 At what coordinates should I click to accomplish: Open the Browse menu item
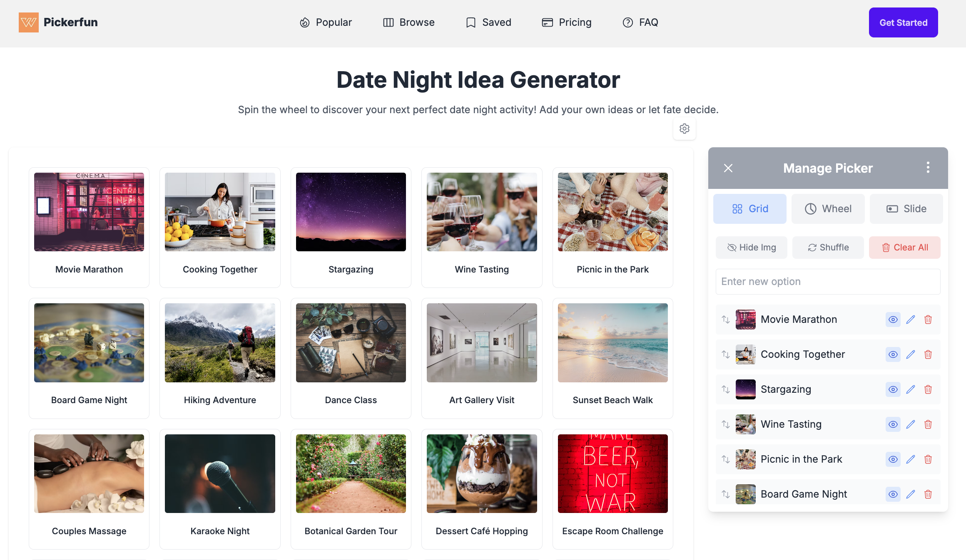(x=408, y=22)
